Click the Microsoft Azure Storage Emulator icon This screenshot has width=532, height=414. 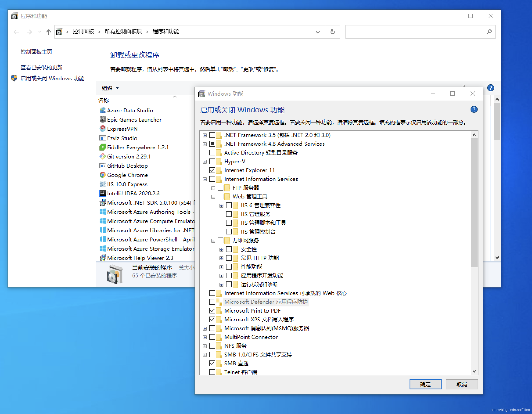coord(102,248)
